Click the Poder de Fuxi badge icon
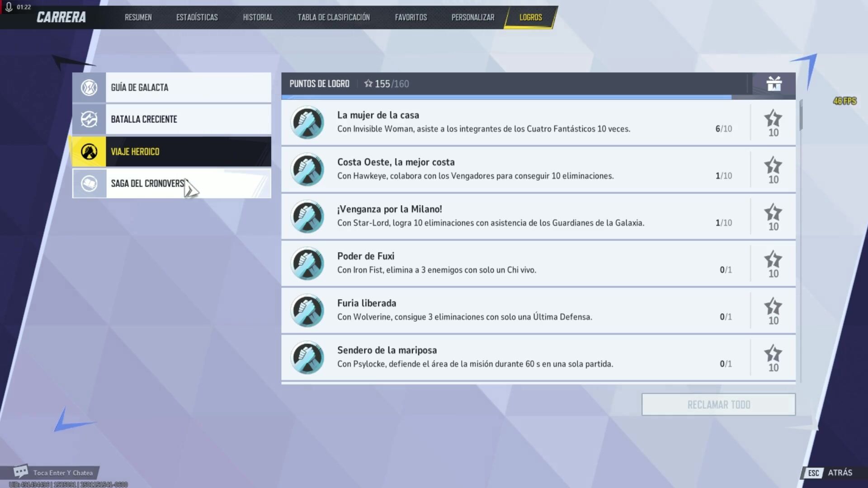Screen dimensions: 868x488 tap(307, 263)
